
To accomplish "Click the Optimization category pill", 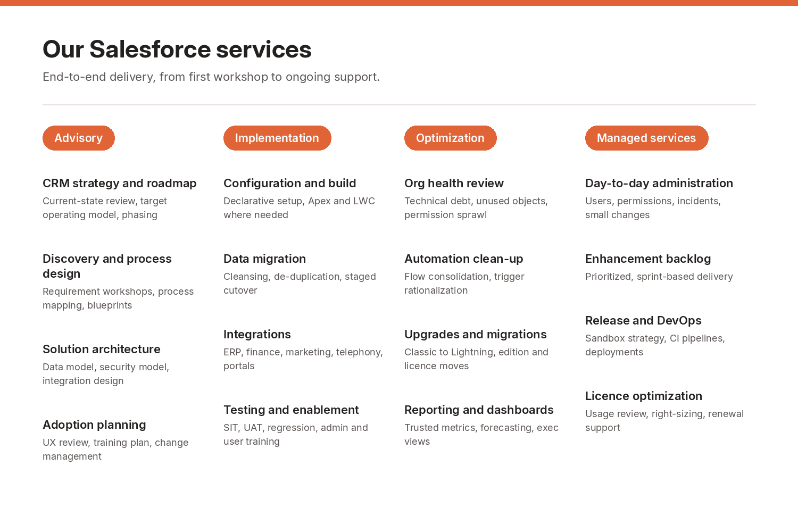I will point(451,138).
